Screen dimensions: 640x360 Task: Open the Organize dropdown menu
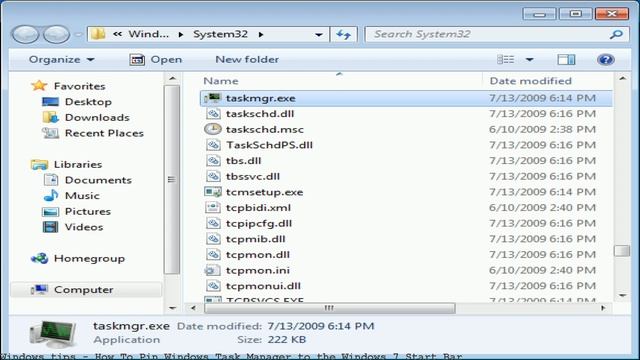[62, 60]
